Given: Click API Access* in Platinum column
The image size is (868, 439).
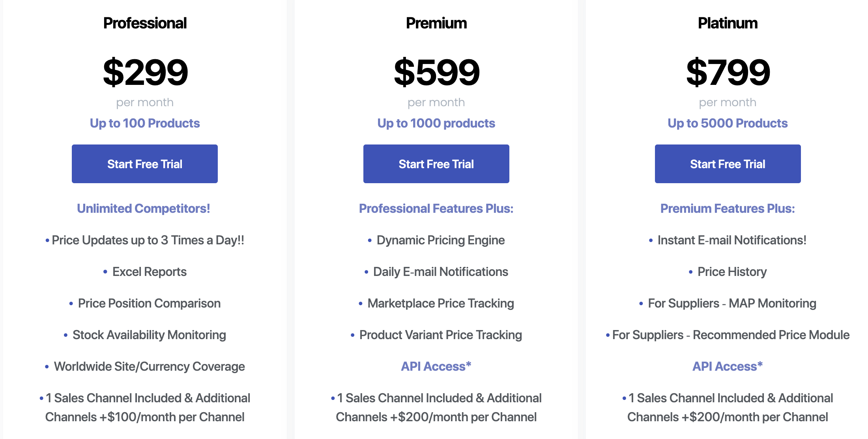Looking at the screenshot, I should 728,366.
